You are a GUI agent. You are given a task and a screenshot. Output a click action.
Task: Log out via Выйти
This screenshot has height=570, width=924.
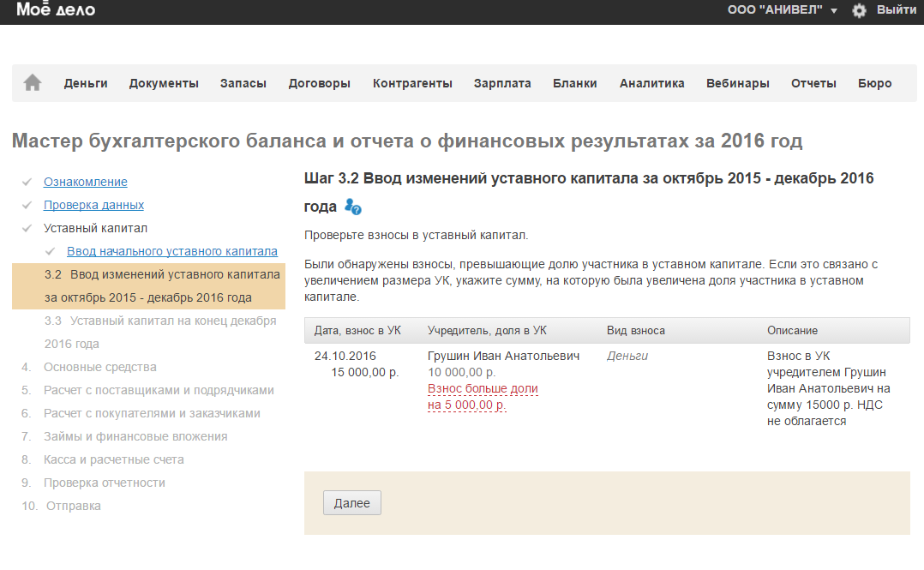[897, 9]
